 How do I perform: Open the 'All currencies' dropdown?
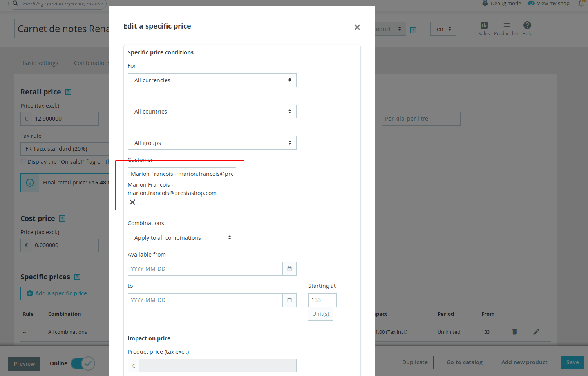(x=212, y=80)
